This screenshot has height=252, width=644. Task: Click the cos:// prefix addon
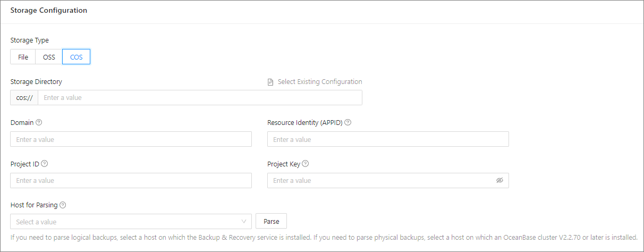pos(24,98)
